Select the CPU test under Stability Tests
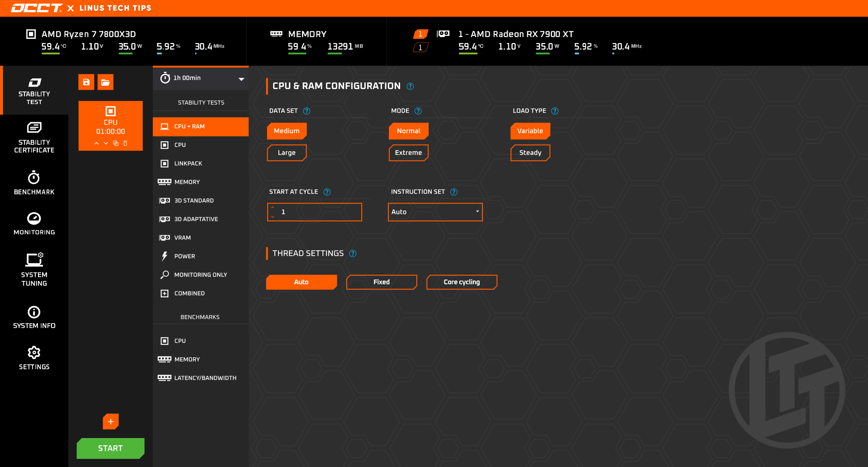868x467 pixels. (x=201, y=145)
